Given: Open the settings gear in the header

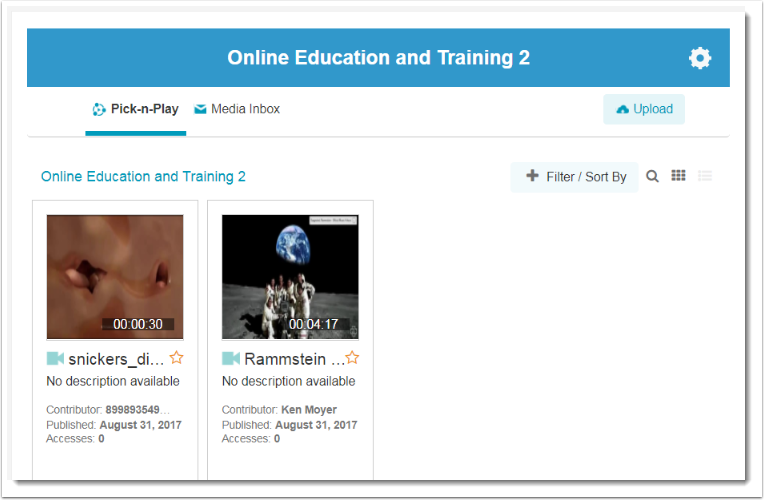Looking at the screenshot, I should (x=700, y=58).
